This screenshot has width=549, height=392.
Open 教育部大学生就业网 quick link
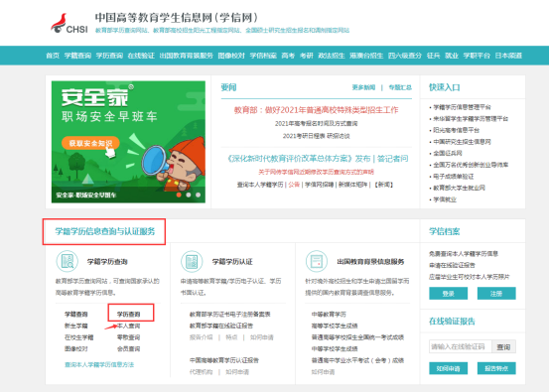459,188
